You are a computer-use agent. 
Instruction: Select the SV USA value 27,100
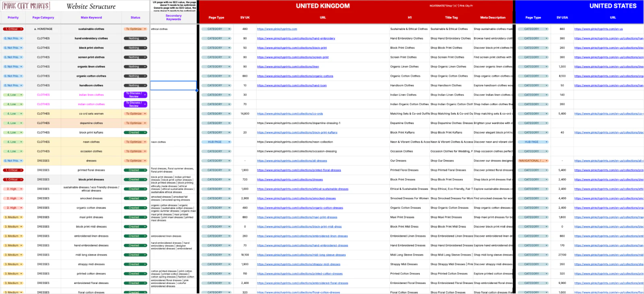pos(562,255)
